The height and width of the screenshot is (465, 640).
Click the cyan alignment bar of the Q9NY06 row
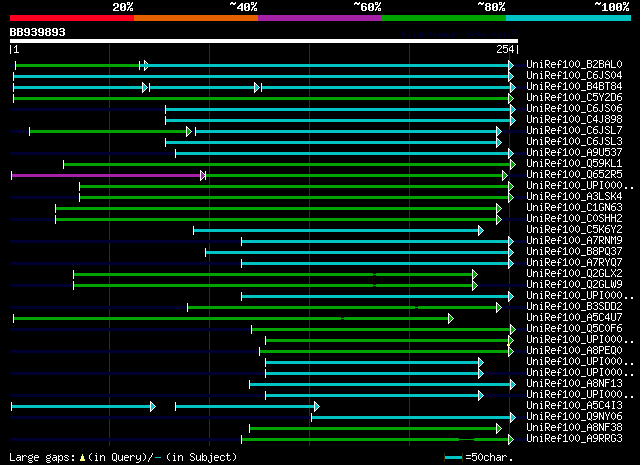pyautogui.click(x=411, y=417)
